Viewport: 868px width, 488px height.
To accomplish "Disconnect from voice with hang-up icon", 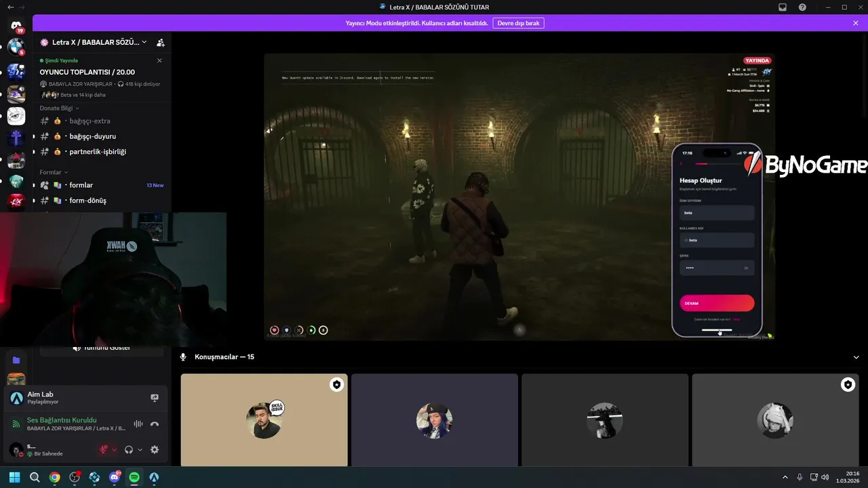I will pos(155,424).
